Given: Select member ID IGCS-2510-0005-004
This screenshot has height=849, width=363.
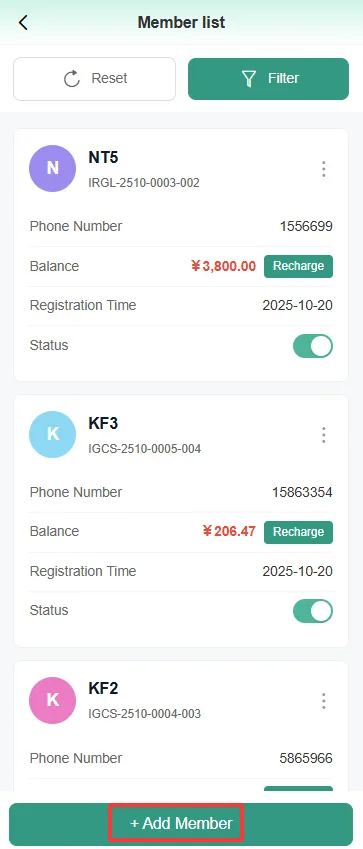Looking at the screenshot, I should pyautogui.click(x=145, y=448).
